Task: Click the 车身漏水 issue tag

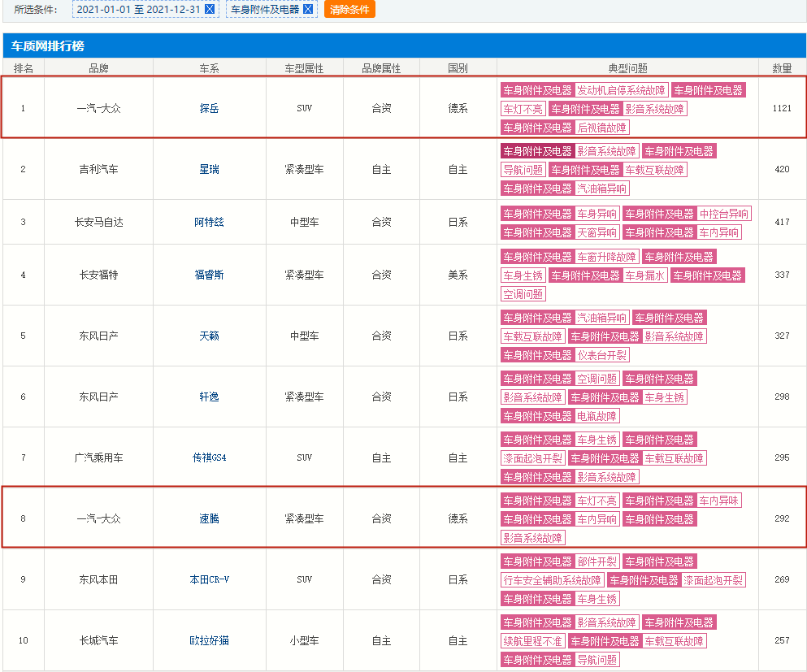Action: [x=645, y=275]
